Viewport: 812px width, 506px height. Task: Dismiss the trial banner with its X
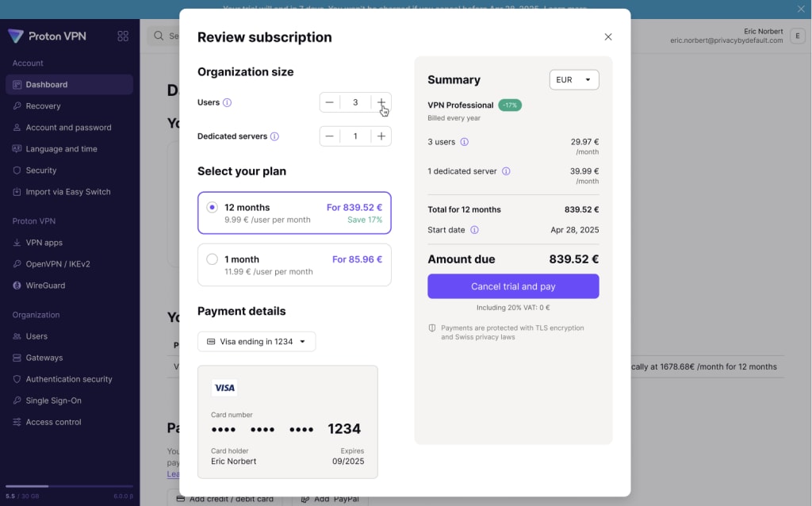[x=801, y=9]
